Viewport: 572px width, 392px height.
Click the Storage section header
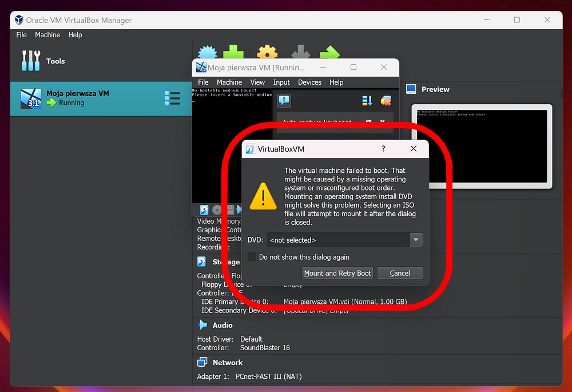pos(226,262)
